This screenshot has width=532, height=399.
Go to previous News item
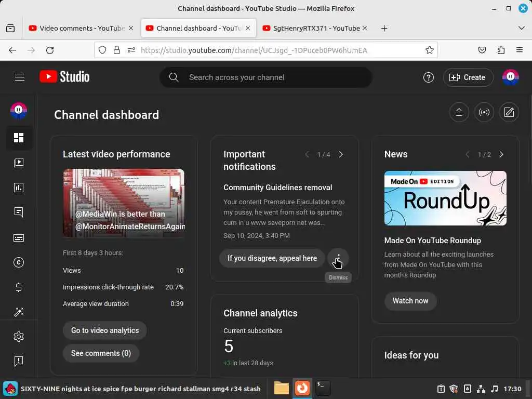[468, 154]
